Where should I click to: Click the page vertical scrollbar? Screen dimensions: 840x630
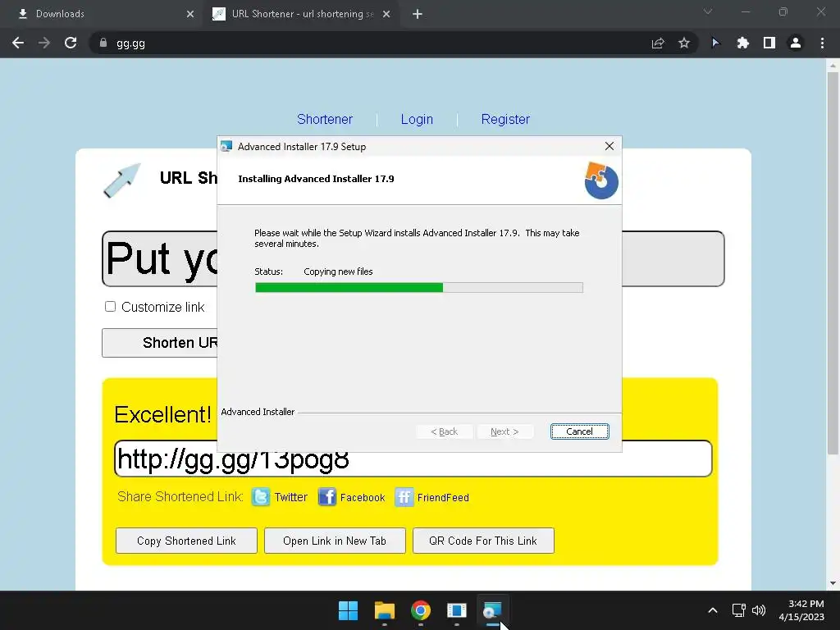833,262
